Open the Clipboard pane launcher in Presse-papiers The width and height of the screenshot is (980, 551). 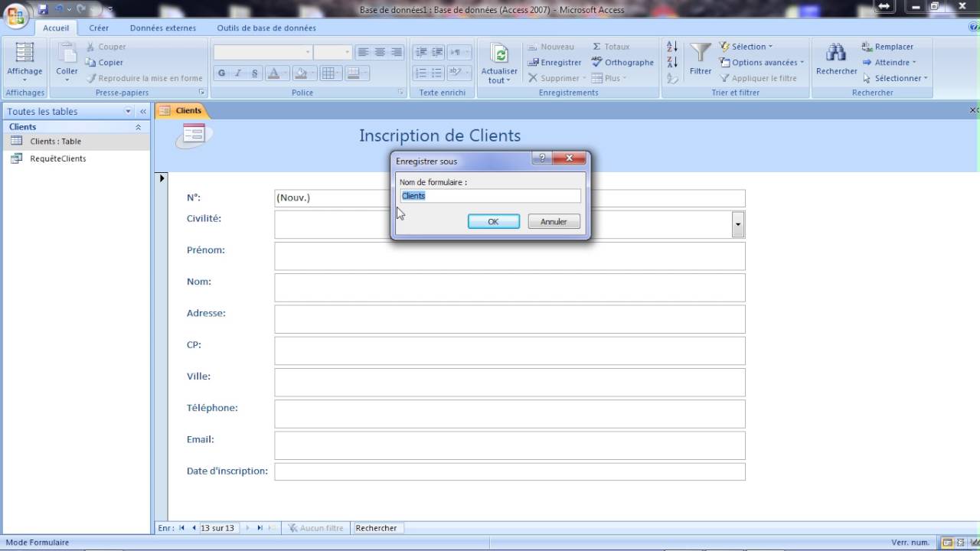tap(203, 93)
